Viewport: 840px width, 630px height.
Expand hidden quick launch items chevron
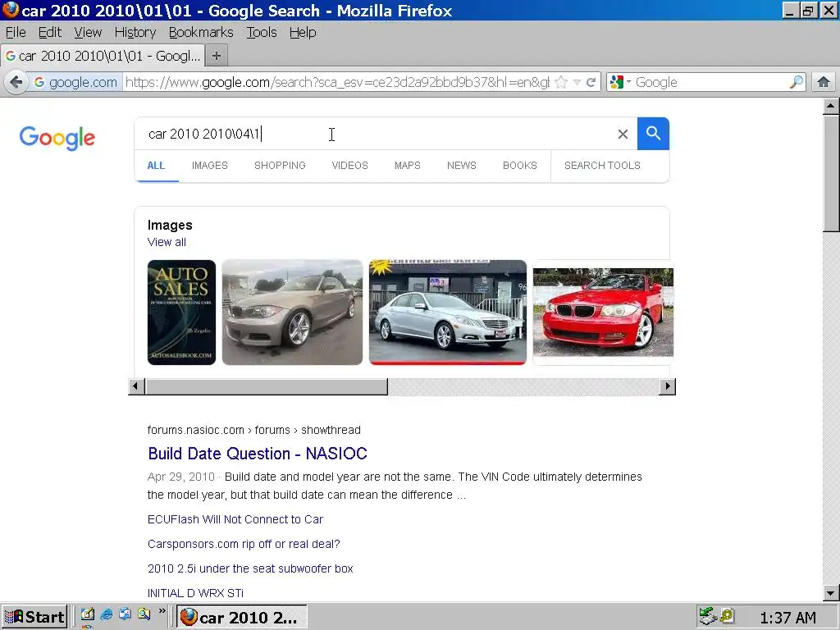162,611
